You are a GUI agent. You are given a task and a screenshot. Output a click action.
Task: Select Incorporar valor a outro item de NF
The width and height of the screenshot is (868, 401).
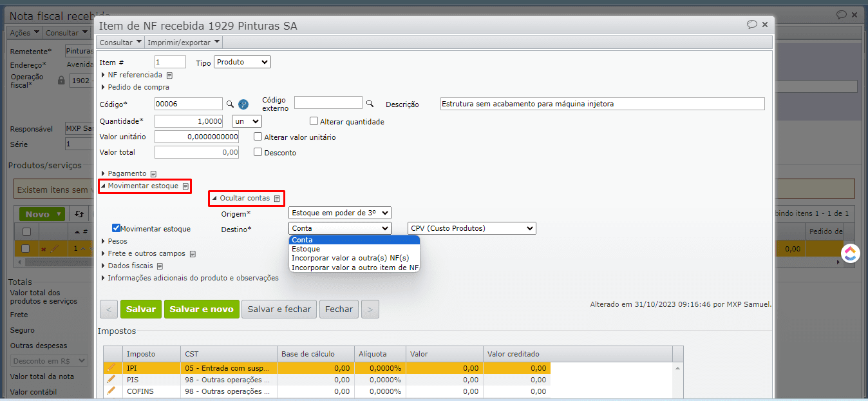(x=354, y=267)
